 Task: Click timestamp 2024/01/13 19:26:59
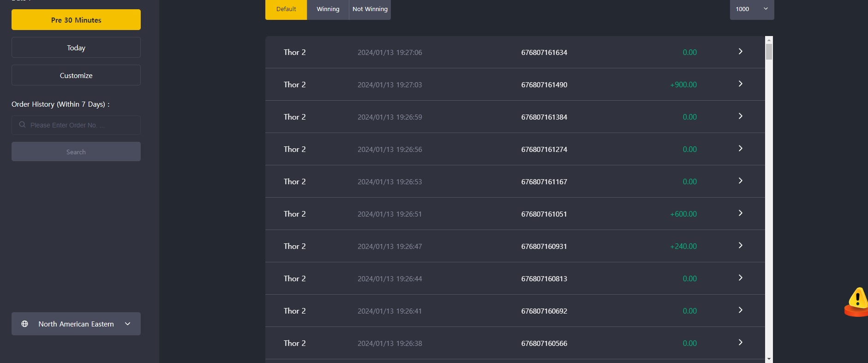click(390, 117)
